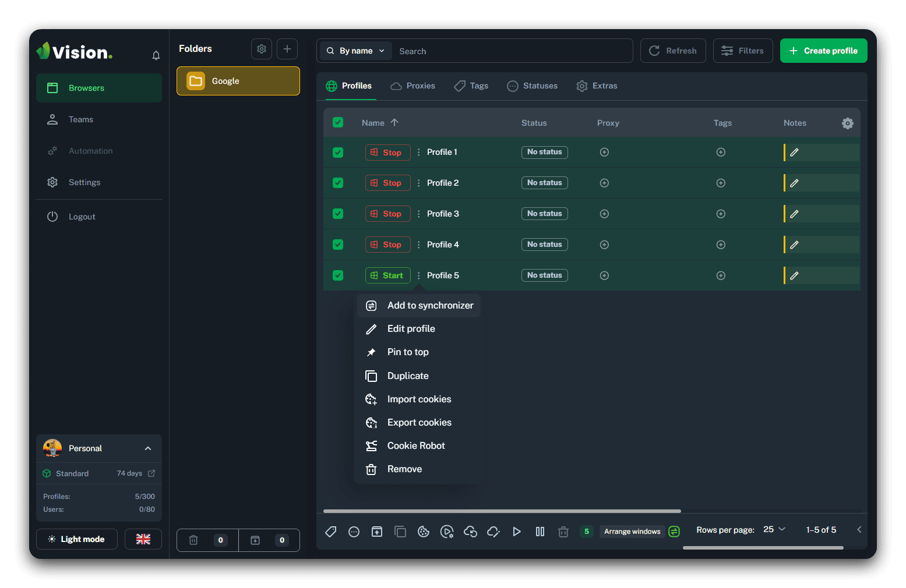Screen dimensions: 906x588
Task: Stop Profile 1
Action: tap(387, 153)
